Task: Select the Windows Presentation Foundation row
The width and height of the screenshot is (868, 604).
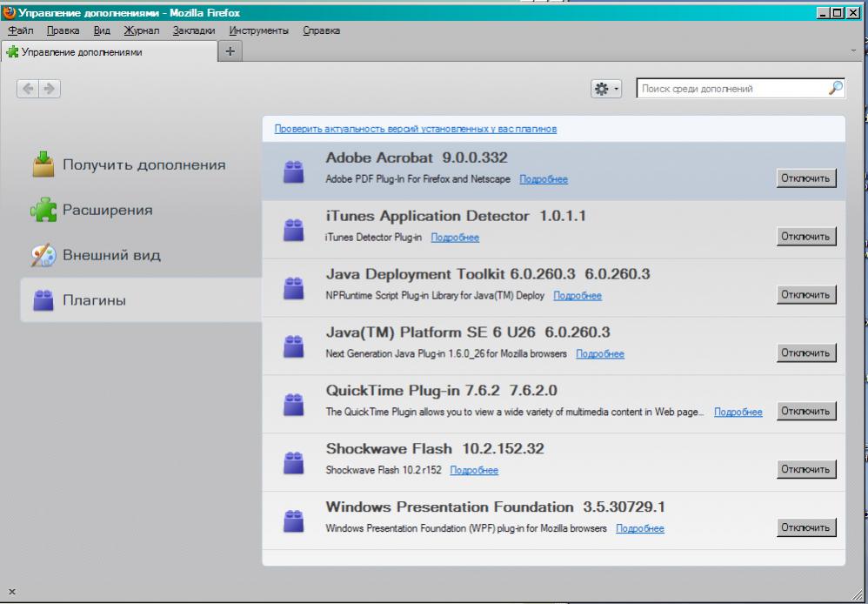Action: [522, 519]
